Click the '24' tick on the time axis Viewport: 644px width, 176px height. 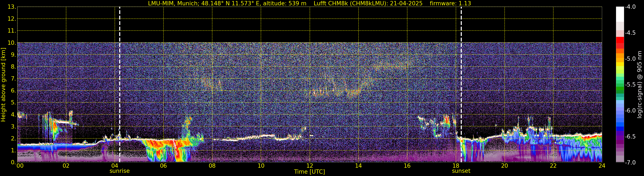[602, 166]
